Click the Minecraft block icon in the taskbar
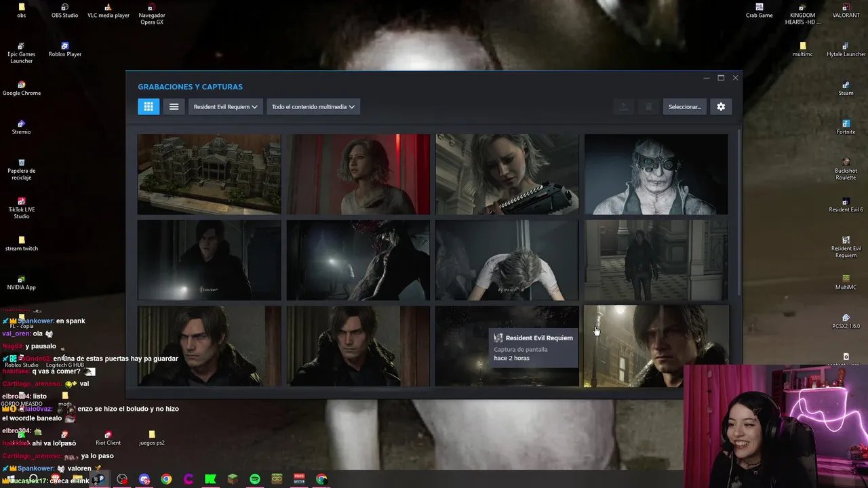The height and width of the screenshot is (488, 868). click(233, 479)
